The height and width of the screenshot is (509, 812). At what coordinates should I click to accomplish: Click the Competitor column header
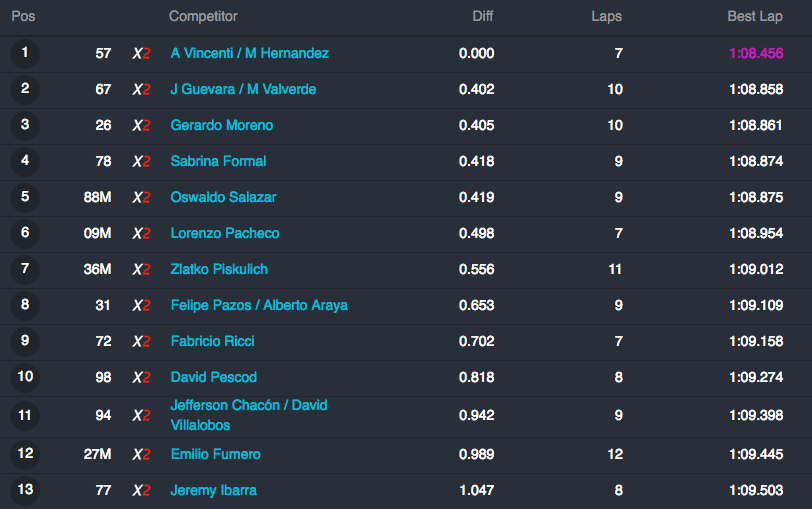tap(203, 16)
